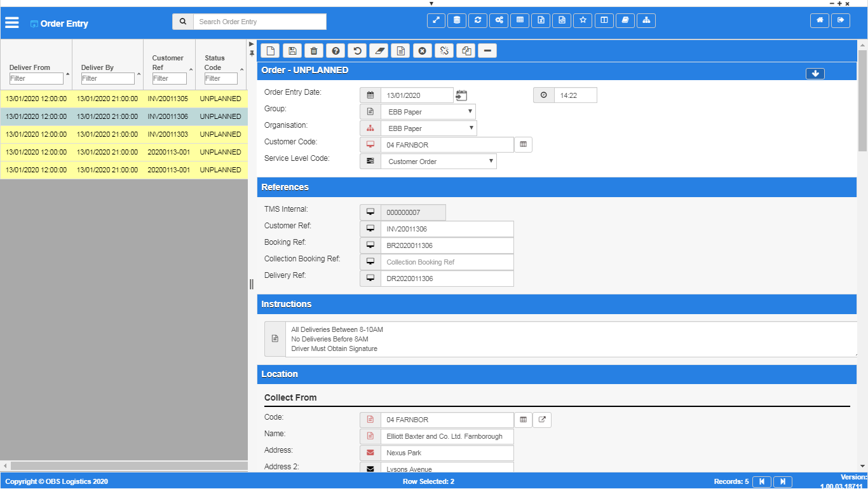Click the undo circular arrow icon
The height and width of the screenshot is (489, 868).
click(357, 51)
